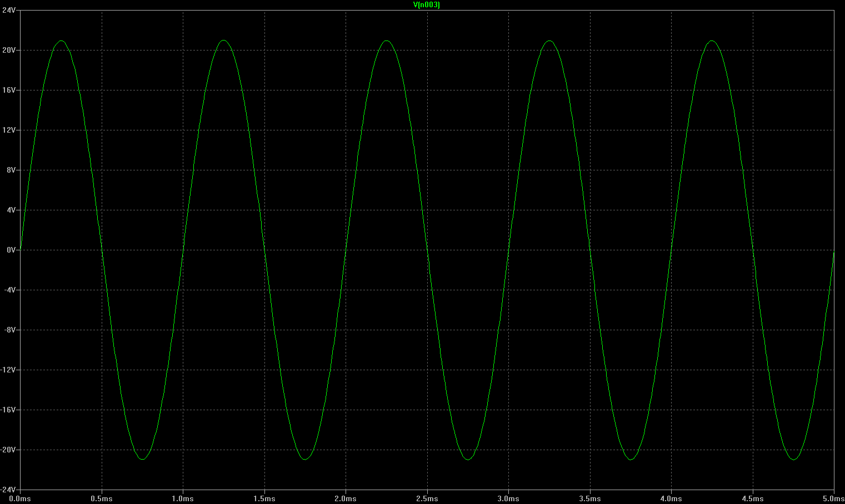This screenshot has height=504, width=845.
Task: Click the 0V axis label
Action: [x=11, y=250]
